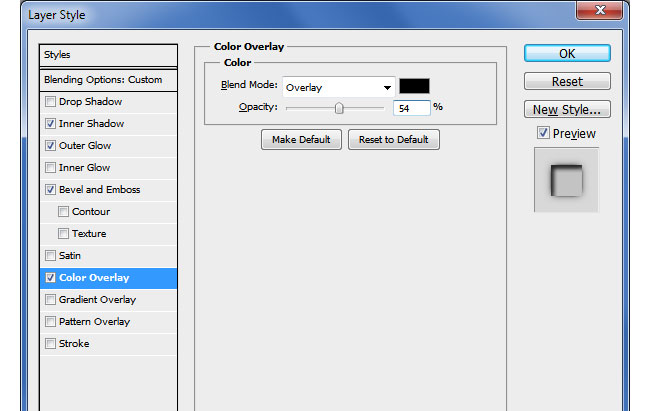Close the Layer Style dialog

click(599, 10)
